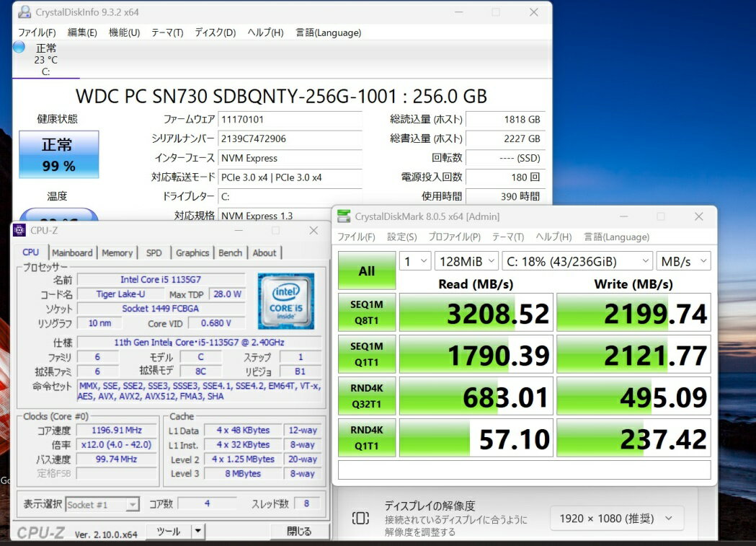This screenshot has height=546, width=756.
Task: Open 言語(Language) menu in CrystalDiskMark
Action: coord(617,237)
